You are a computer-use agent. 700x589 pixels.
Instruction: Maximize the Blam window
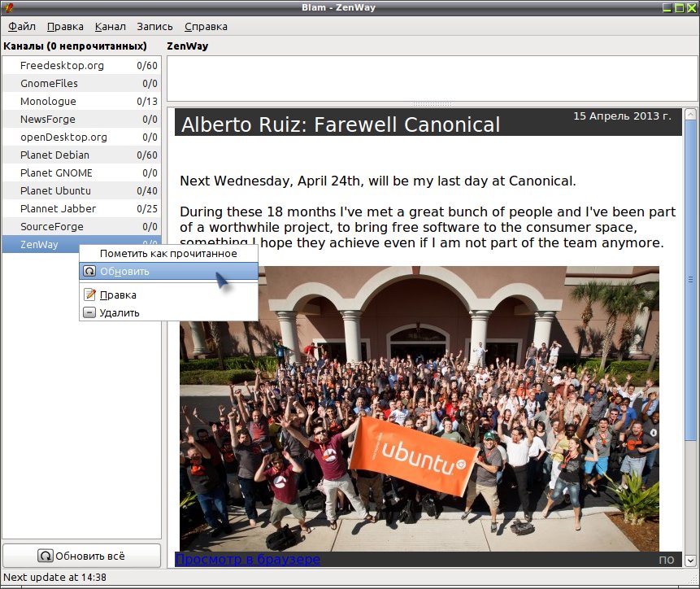point(680,7)
